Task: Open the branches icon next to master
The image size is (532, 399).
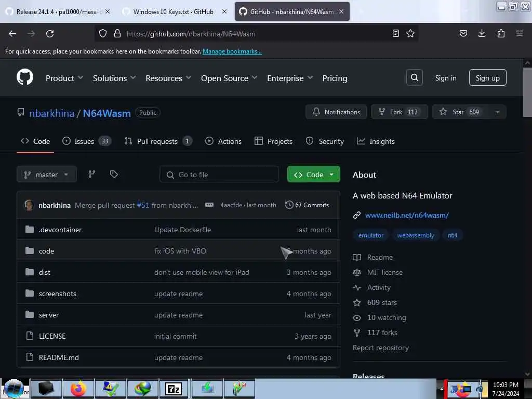Action: click(91, 175)
